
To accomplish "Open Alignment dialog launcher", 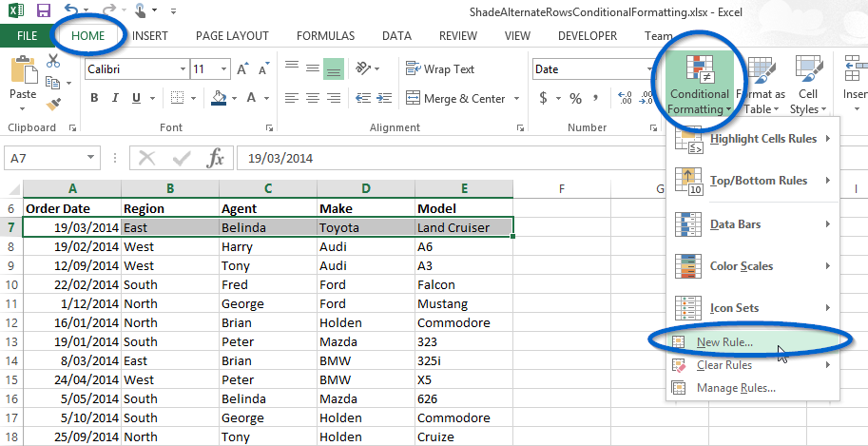I will coord(520,128).
